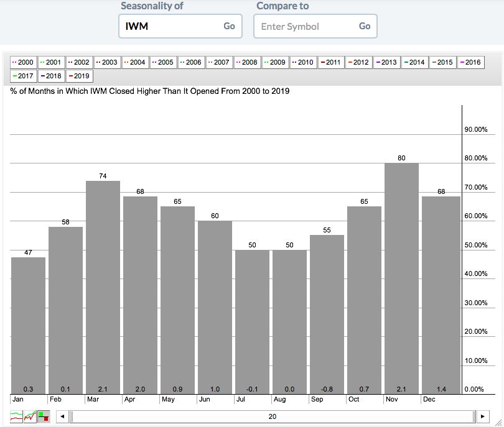The height and width of the screenshot is (427, 504).
Task: Toggle the 2000 year legend
Action: [x=23, y=62]
